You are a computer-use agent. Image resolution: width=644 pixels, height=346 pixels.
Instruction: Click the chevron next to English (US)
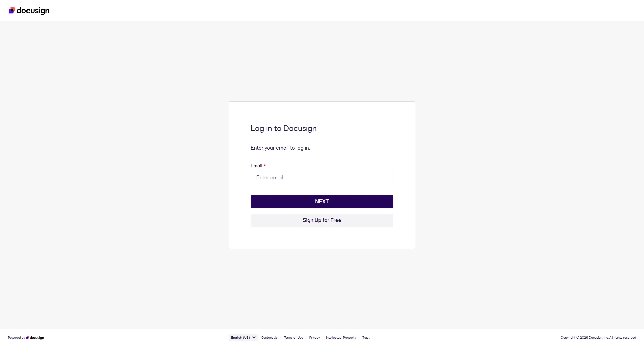pyautogui.click(x=254, y=337)
